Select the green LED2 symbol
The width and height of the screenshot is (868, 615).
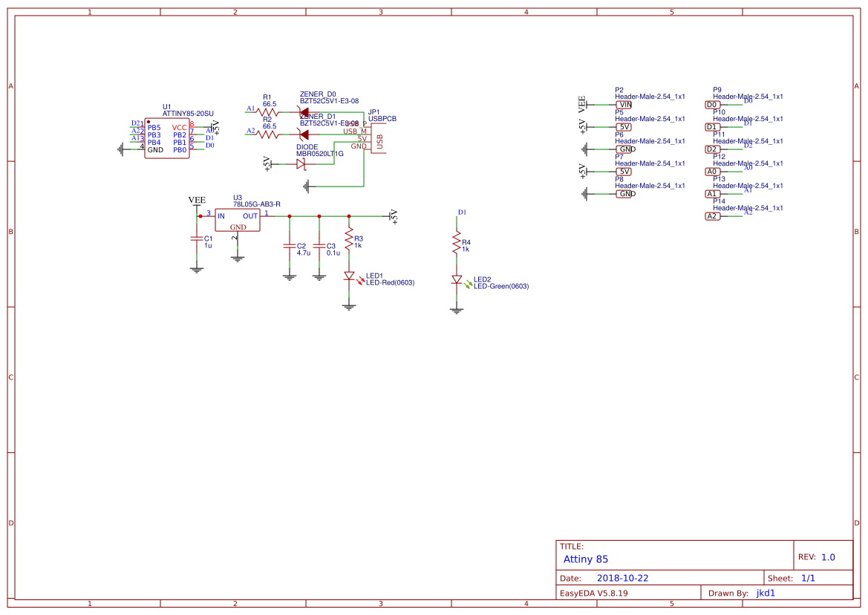click(x=457, y=280)
